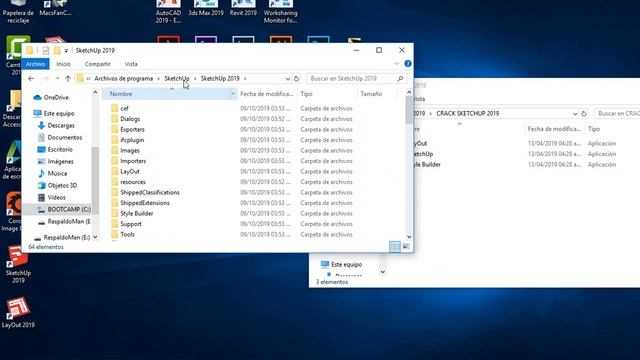The width and height of the screenshot is (640, 360).
Task: Sort by Fecha de modificación column
Action: pyautogui.click(x=267, y=94)
